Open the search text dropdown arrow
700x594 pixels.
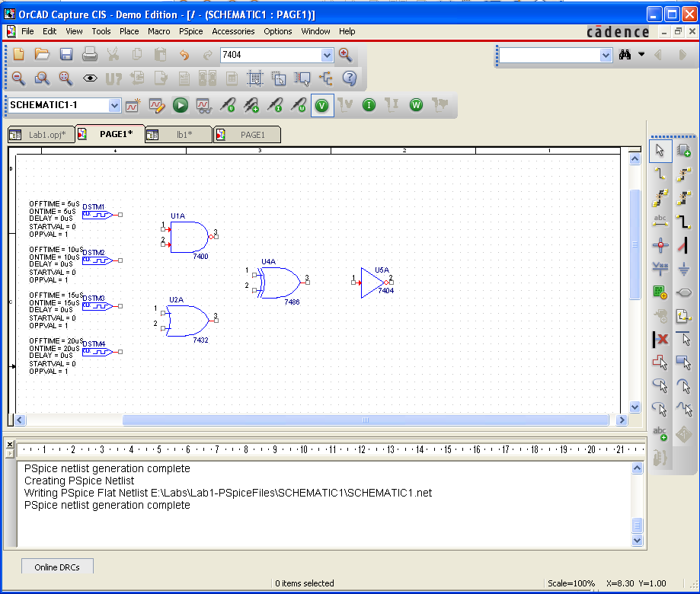[606, 56]
